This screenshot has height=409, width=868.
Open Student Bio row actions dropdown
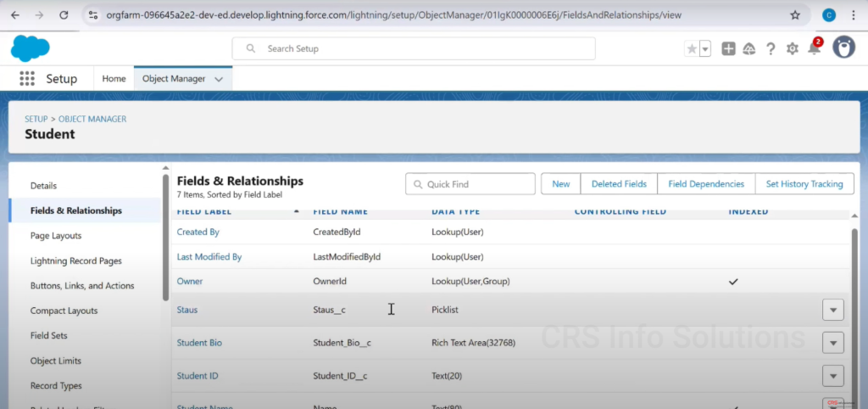tap(833, 343)
